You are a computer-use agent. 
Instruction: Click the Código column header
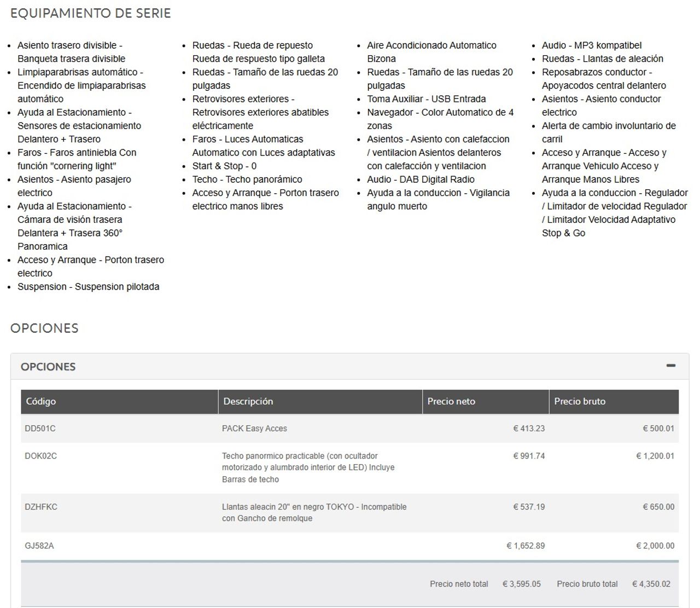[41, 401]
